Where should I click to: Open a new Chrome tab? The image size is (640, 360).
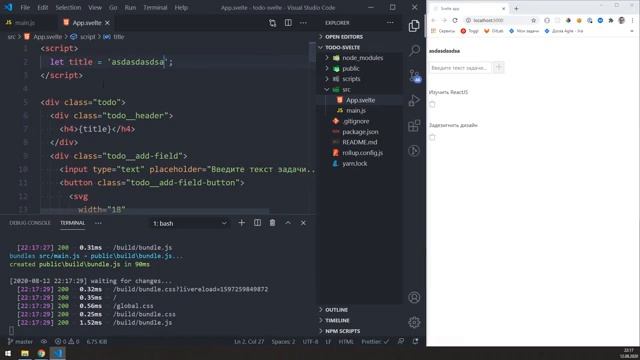(x=516, y=9)
